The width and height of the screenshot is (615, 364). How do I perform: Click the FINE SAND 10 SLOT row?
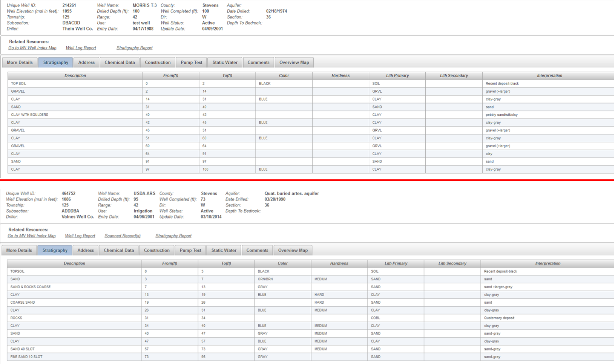(x=26, y=357)
